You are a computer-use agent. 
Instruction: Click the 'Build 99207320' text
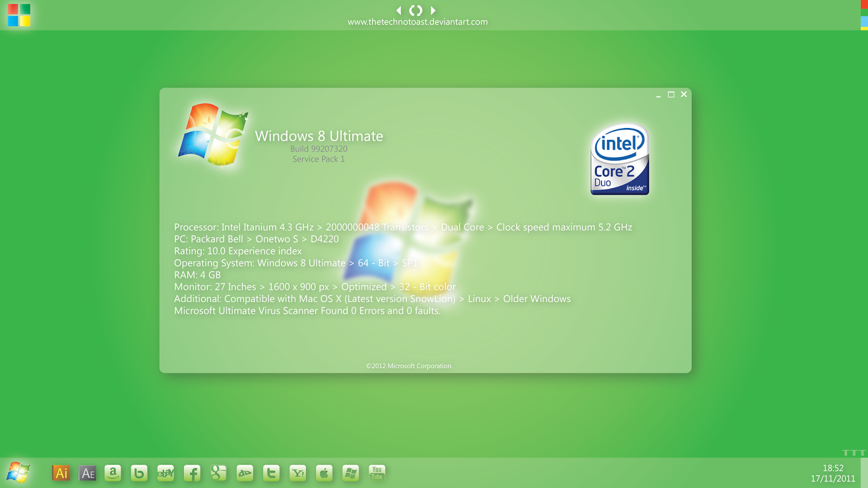[x=318, y=149]
